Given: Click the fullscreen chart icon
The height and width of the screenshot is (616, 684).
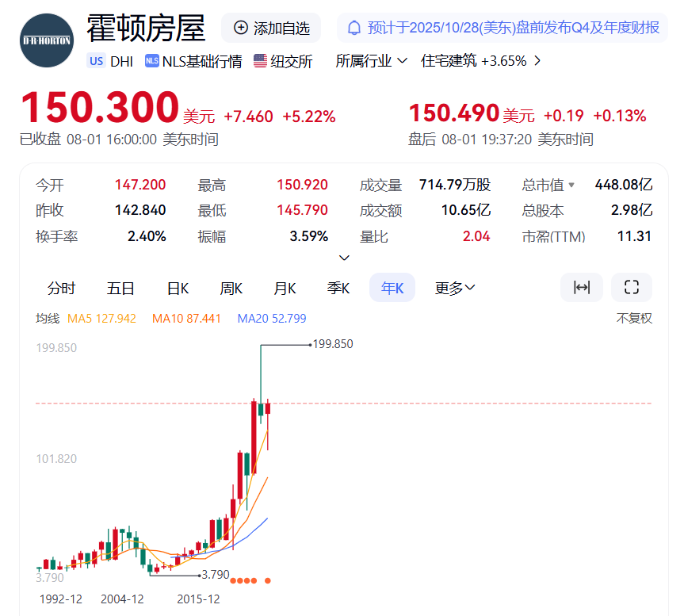Looking at the screenshot, I should pyautogui.click(x=631, y=288).
